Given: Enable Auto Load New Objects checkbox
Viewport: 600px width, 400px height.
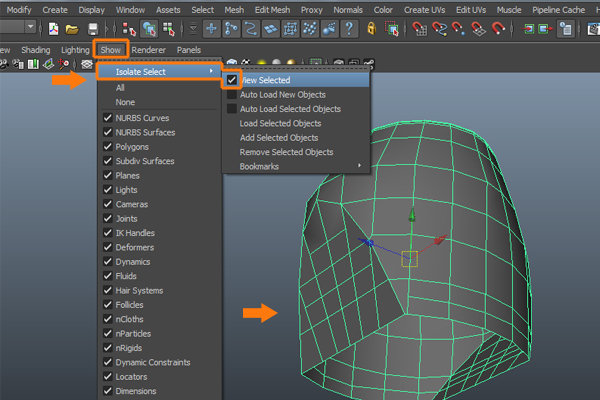Looking at the screenshot, I should (x=232, y=94).
